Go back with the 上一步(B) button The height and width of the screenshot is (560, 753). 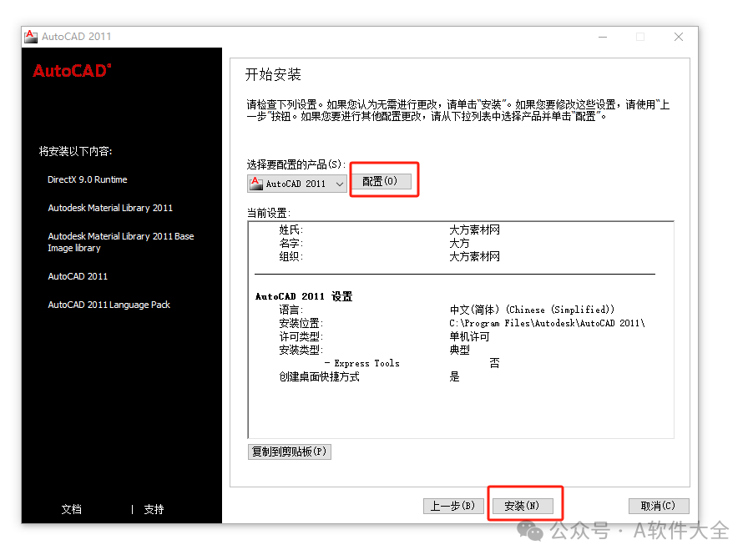[x=452, y=506]
